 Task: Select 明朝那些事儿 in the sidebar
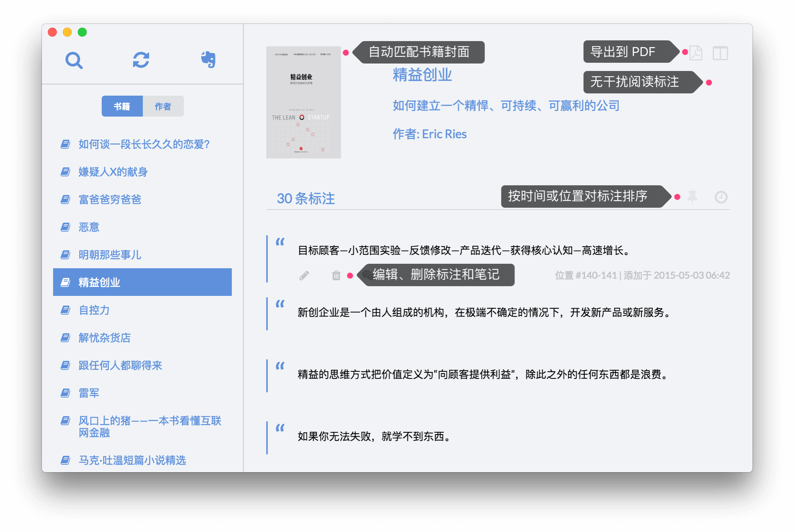tap(110, 255)
